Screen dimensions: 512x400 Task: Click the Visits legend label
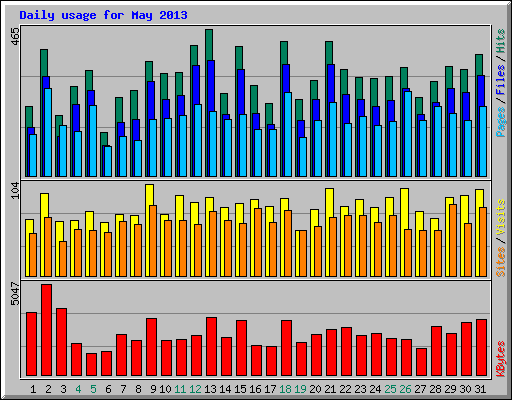click(x=500, y=218)
